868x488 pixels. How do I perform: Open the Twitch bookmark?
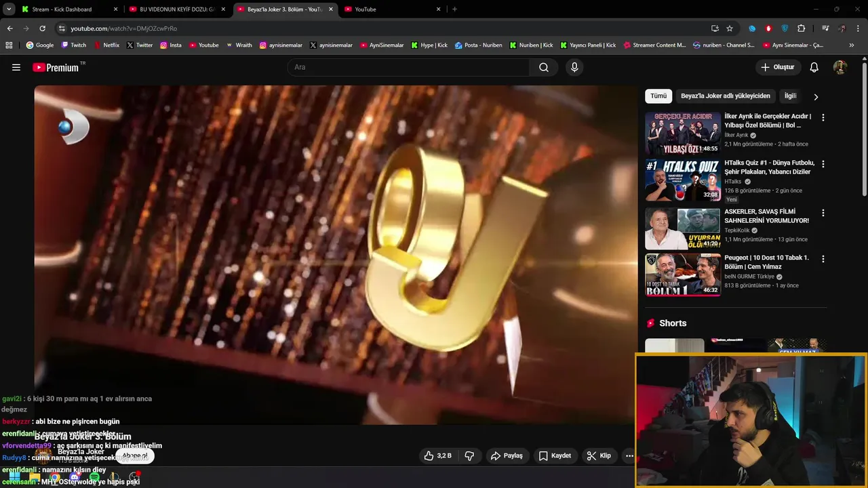pyautogui.click(x=74, y=45)
